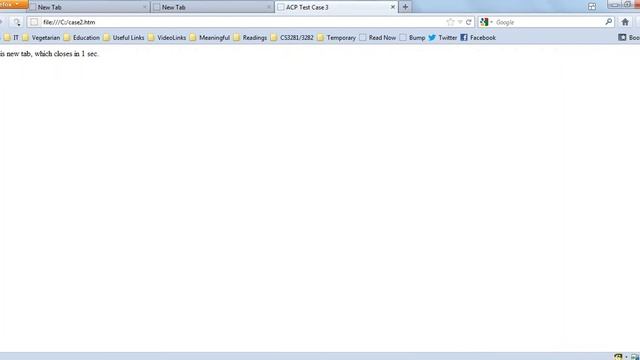Open the CS3281/3282 bookmarks folder
640x360 pixels.
292,38
